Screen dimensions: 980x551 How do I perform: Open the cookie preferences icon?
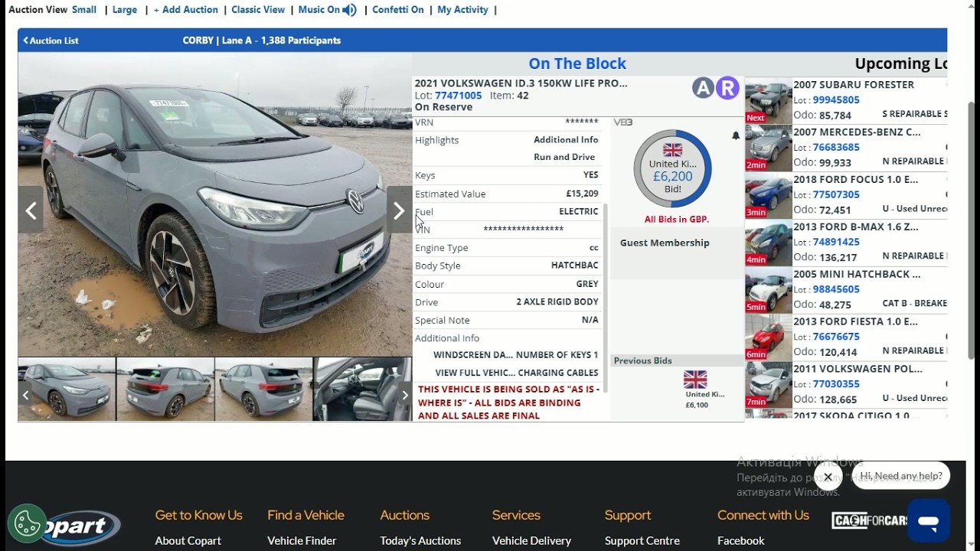(28, 523)
